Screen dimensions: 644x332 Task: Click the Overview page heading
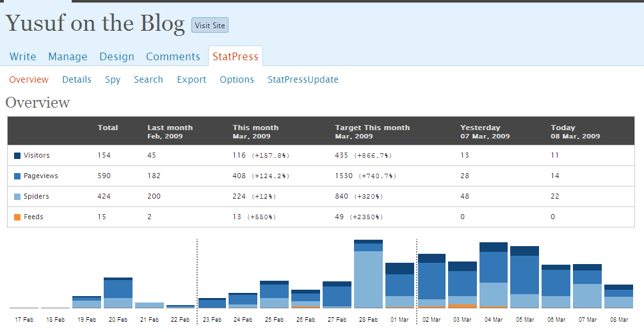click(38, 103)
